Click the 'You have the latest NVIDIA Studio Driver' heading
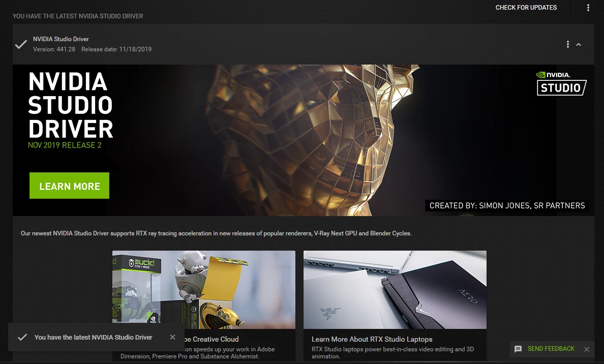Screen dimensions: 604x364 78,16
